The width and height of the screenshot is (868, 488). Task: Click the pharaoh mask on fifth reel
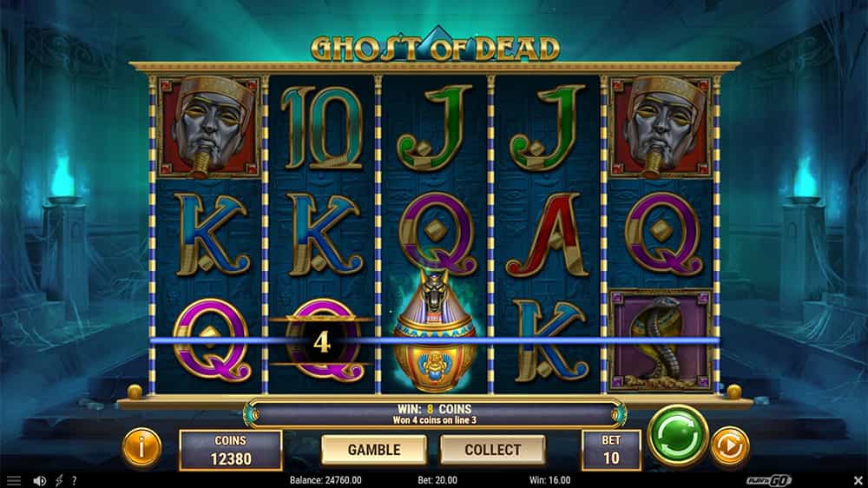[661, 128]
